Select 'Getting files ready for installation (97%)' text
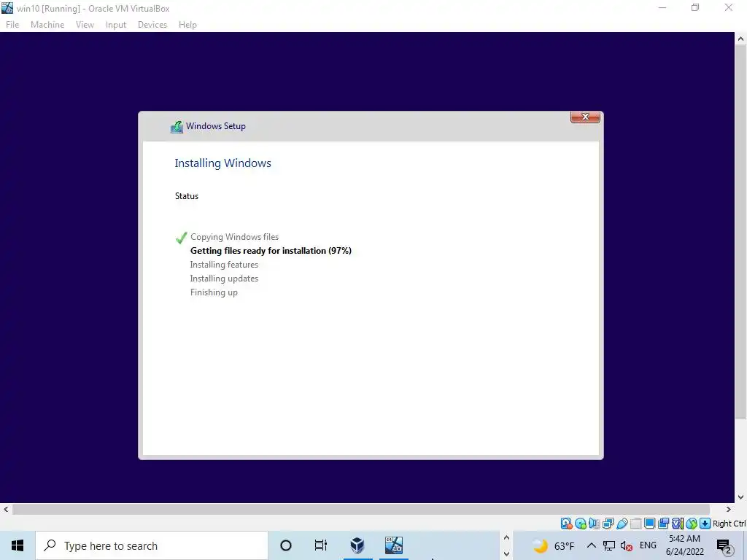Image resolution: width=747 pixels, height=560 pixels. pos(271,251)
